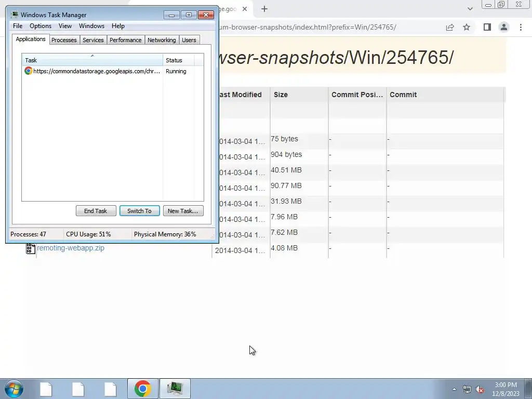Close the current Chrome tab
The image size is (532, 399).
[x=245, y=9]
